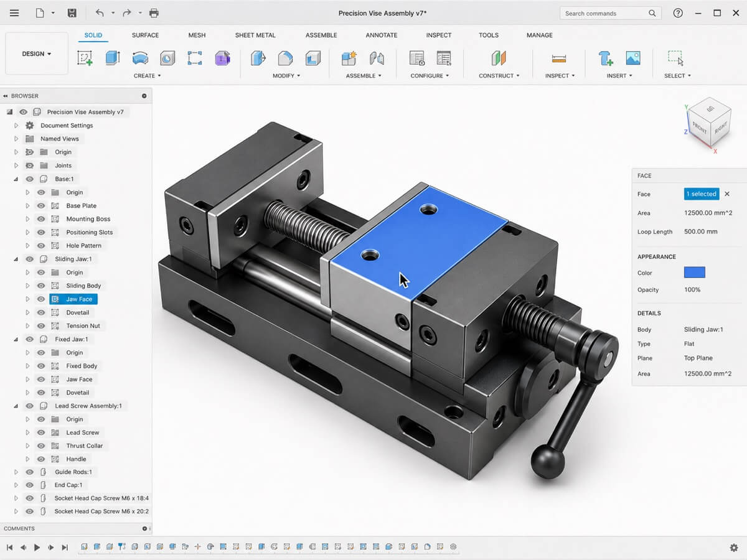Expand the Document Settings node

point(16,126)
